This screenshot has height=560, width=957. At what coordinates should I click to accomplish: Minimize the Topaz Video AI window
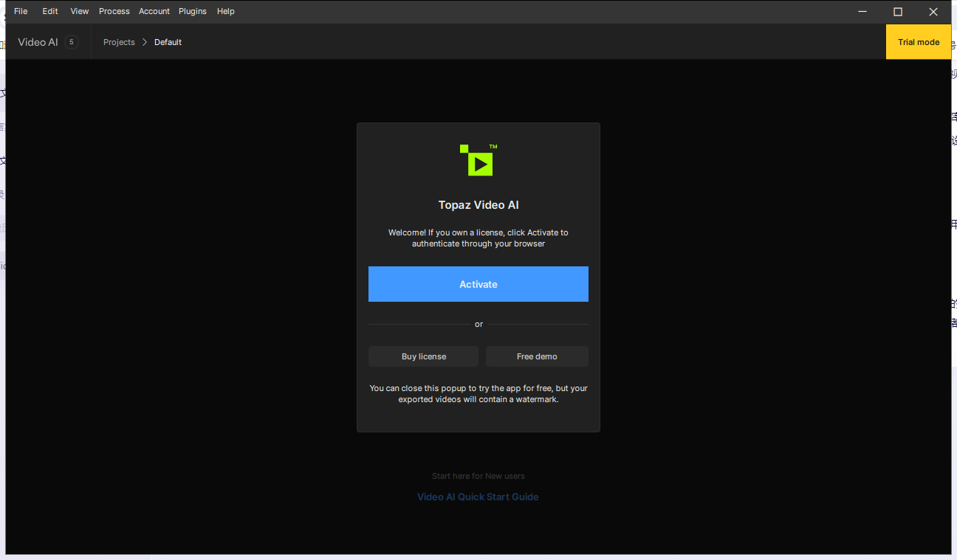click(x=862, y=11)
